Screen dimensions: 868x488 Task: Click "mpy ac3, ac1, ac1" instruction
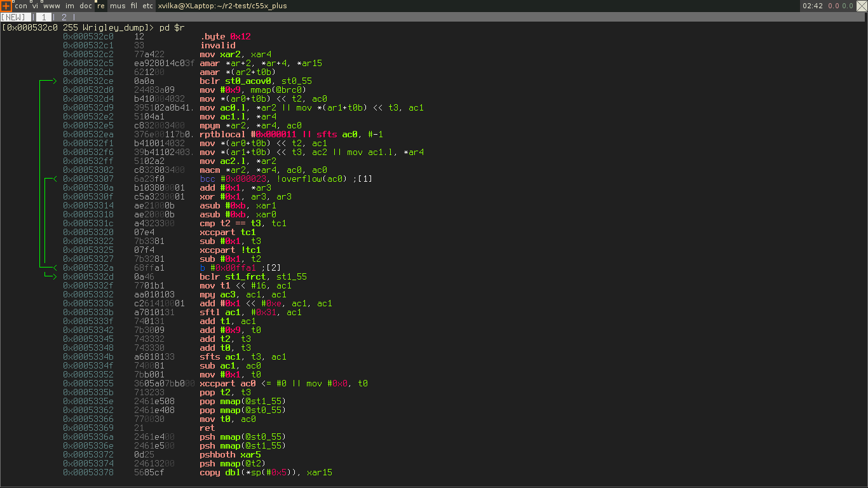[x=243, y=294]
